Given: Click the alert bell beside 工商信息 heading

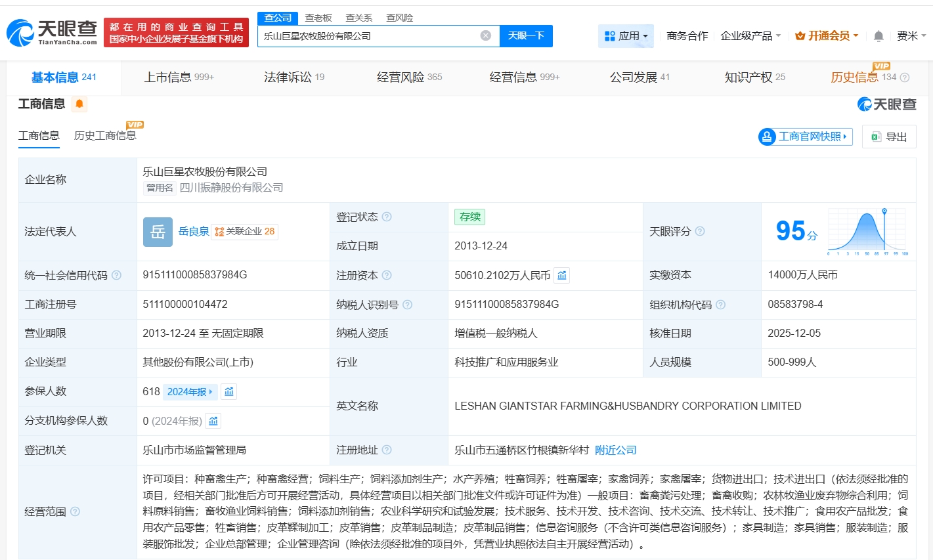Looking at the screenshot, I should (x=79, y=104).
